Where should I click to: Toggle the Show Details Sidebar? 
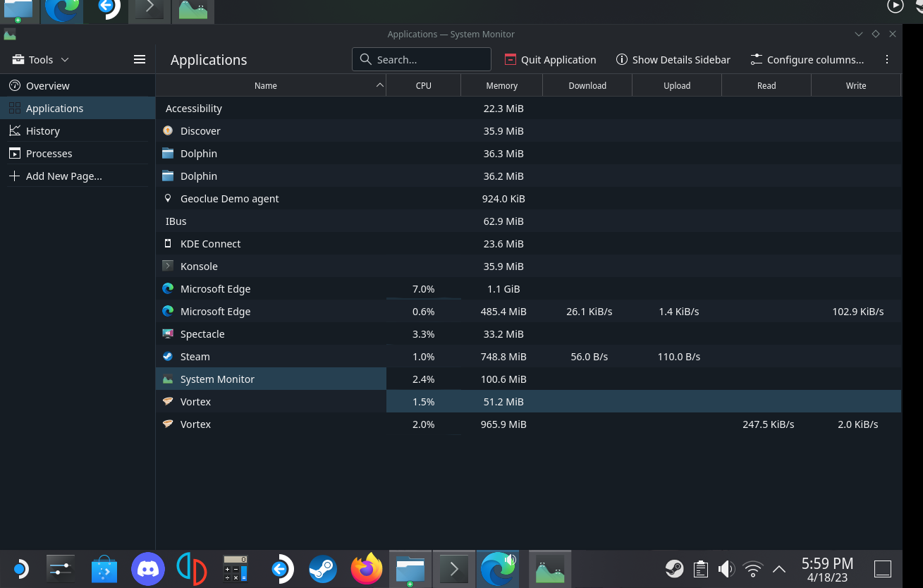point(672,59)
